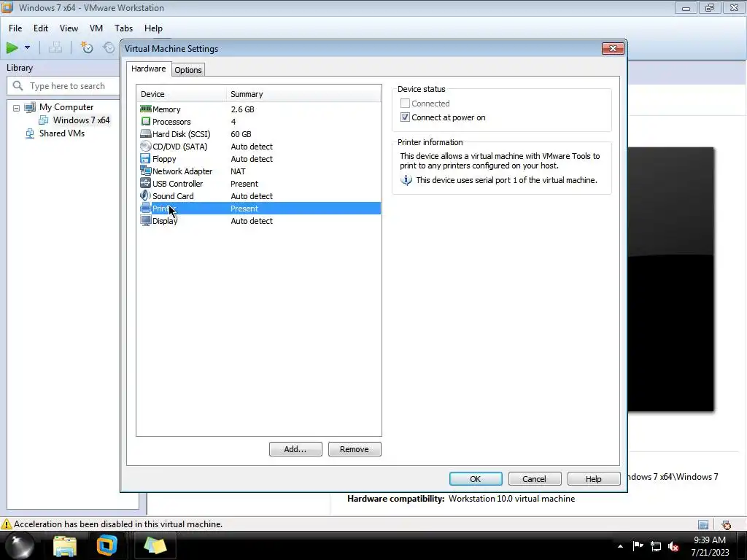This screenshot has height=560, width=747.
Task: Click the folder stack taskbar icon
Action: point(155,545)
